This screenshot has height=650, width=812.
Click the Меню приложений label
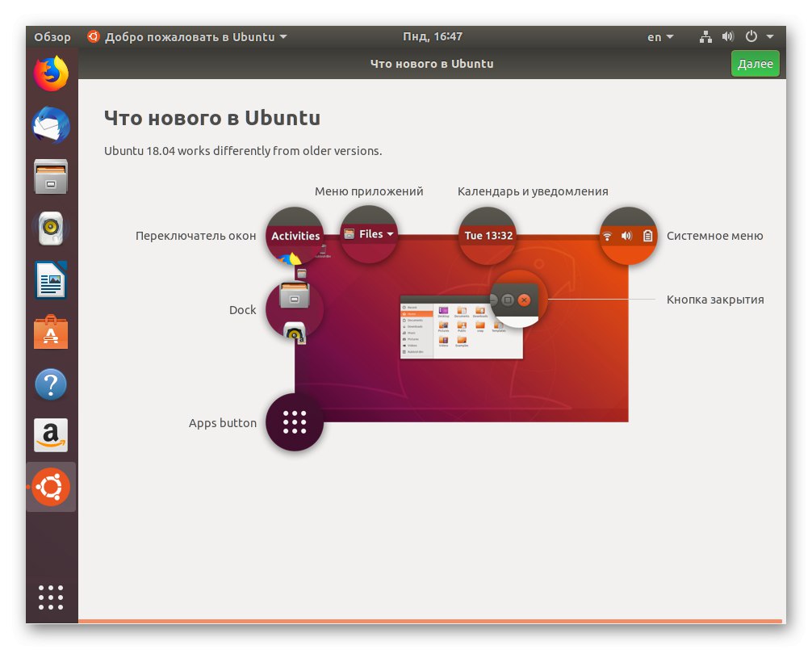tap(369, 191)
